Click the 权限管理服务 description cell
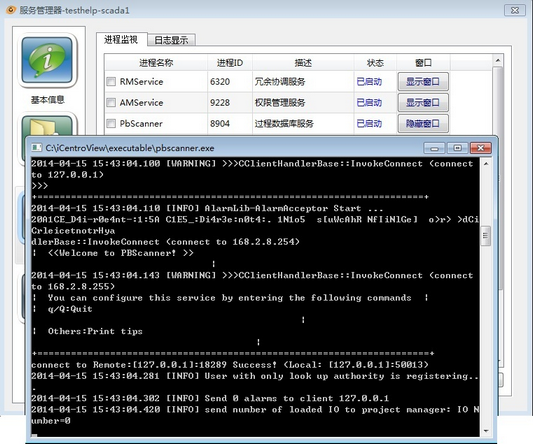533x444 pixels. pos(280,102)
